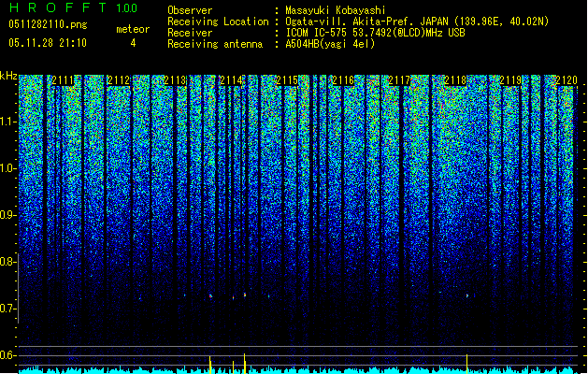Click the 'Receiver' field label
Viewport: 588px width, 374px height.
pyautogui.click(x=190, y=33)
